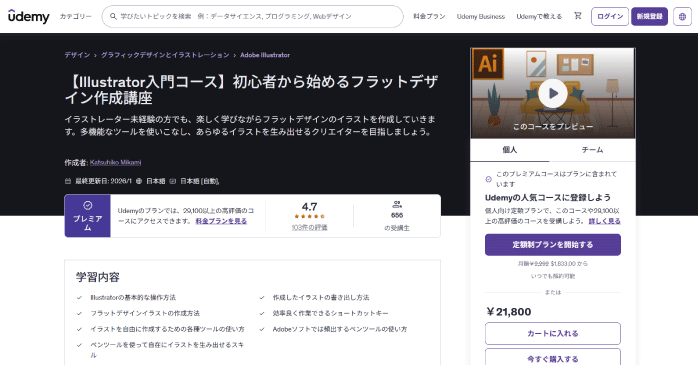Click 定額制プランを開始する button
The image size is (698, 365).
coord(553,245)
